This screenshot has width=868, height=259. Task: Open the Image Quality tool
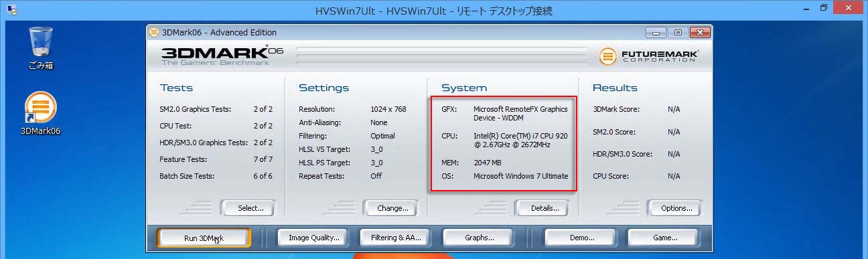click(x=313, y=238)
